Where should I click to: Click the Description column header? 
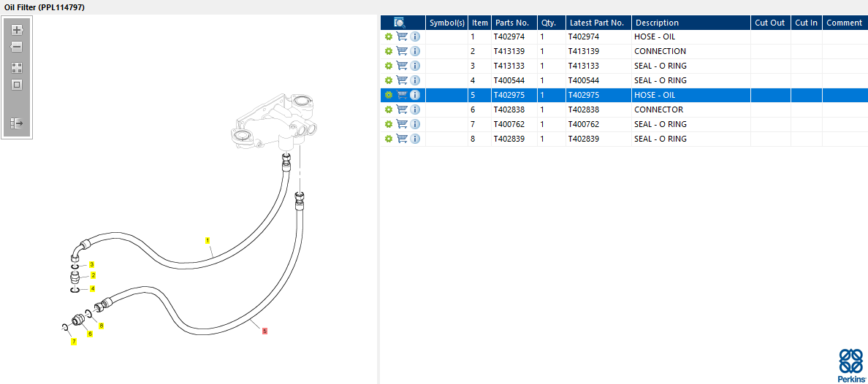[x=657, y=23]
